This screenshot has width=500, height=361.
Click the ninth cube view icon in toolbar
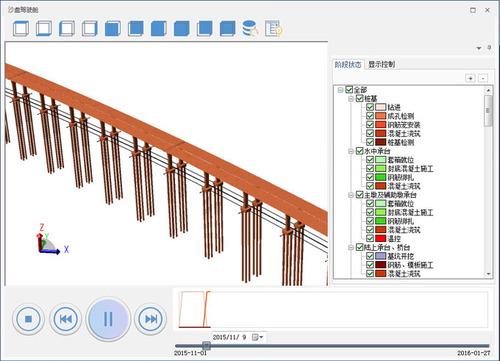click(205, 28)
